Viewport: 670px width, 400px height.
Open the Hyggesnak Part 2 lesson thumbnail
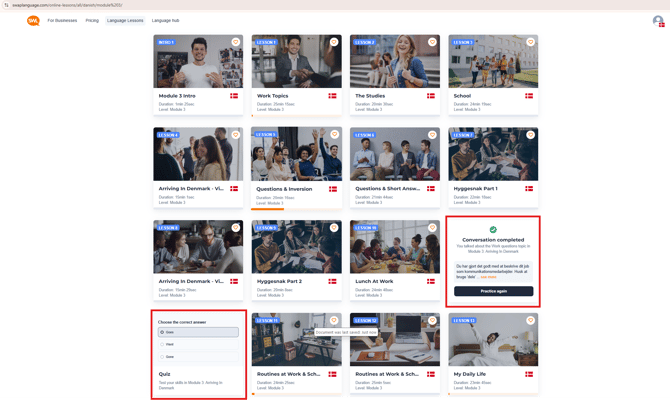tap(296, 247)
